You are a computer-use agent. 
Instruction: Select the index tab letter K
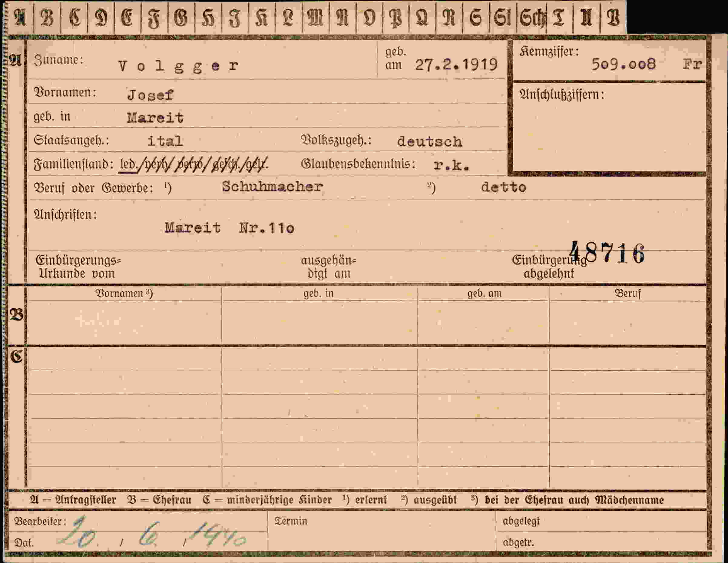262,17
